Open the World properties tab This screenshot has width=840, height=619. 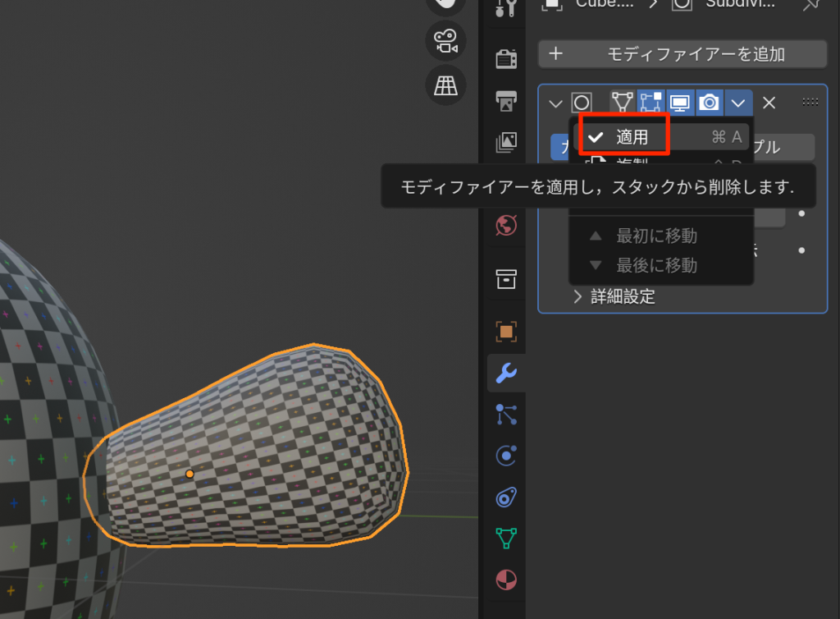pos(506,224)
